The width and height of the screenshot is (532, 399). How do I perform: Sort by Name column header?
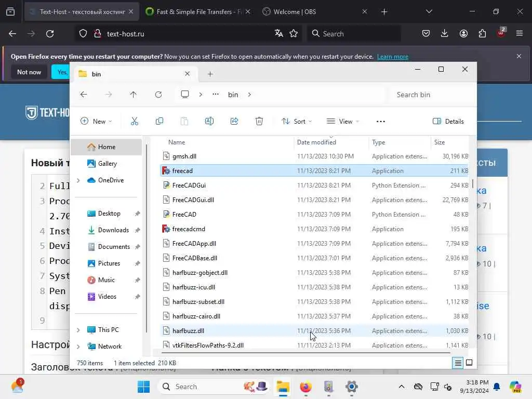point(177,142)
